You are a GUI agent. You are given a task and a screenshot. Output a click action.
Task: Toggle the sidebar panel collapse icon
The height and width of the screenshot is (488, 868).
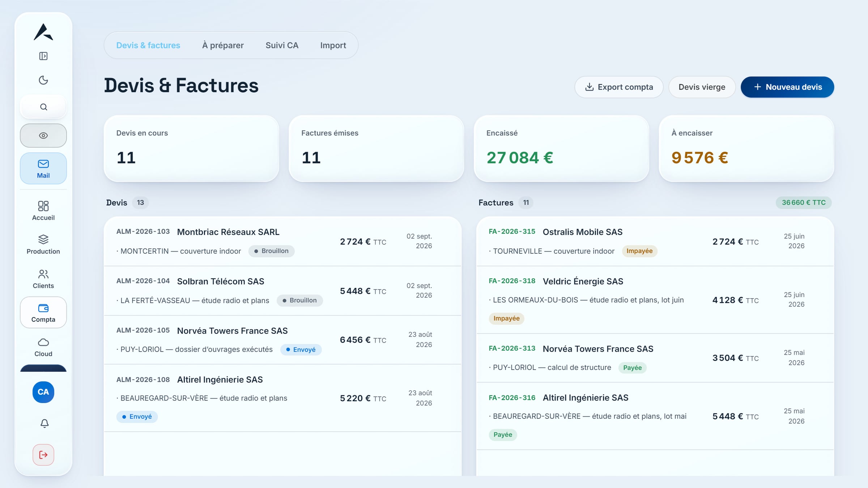coord(43,56)
